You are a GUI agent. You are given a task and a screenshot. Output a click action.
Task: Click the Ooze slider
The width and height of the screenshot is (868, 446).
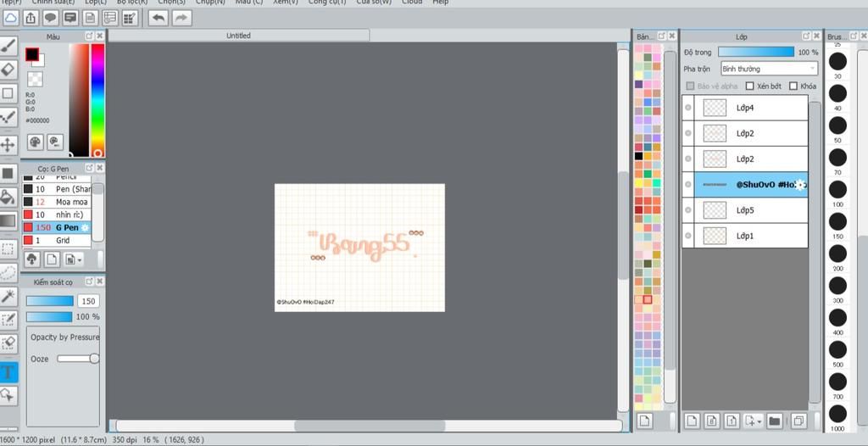tap(77, 359)
